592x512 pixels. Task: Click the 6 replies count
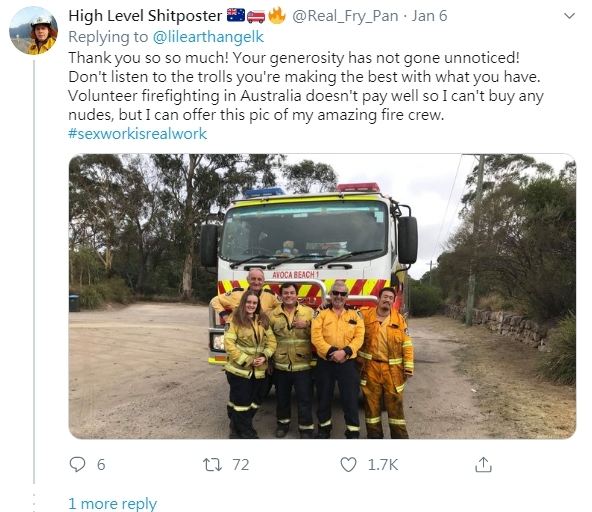click(x=101, y=465)
